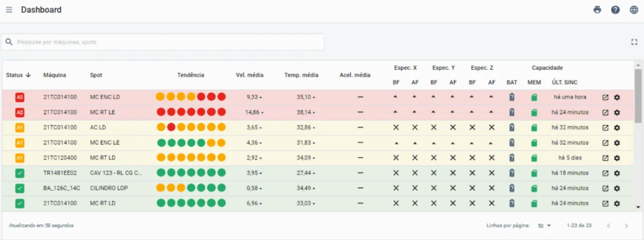Image resolution: width=644 pixels, height=240 pixels.
Task: Click green trend dots of TR1481EE02 row
Action: [x=191, y=173]
